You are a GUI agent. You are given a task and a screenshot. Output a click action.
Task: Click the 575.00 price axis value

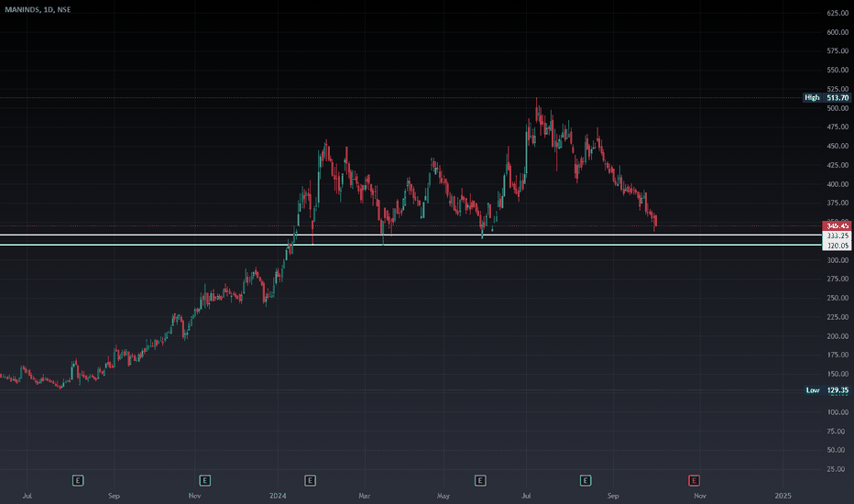[838, 50]
